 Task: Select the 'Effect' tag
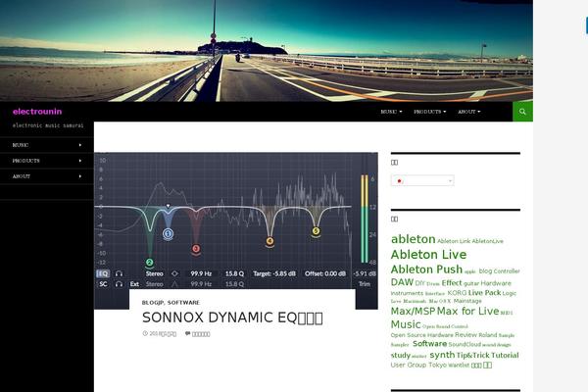(452, 283)
